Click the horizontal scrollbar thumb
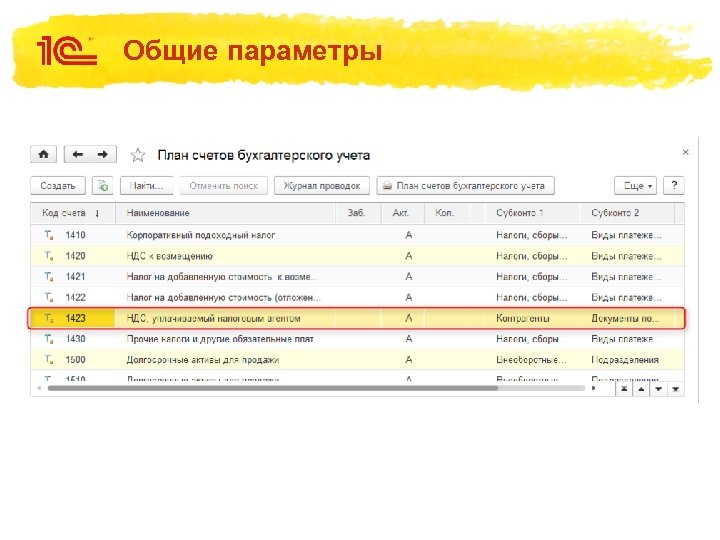 click(273, 388)
